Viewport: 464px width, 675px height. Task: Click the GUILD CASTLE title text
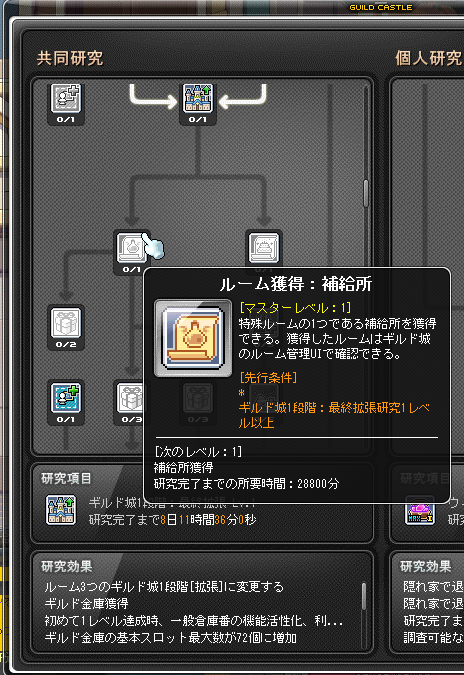[x=380, y=7]
